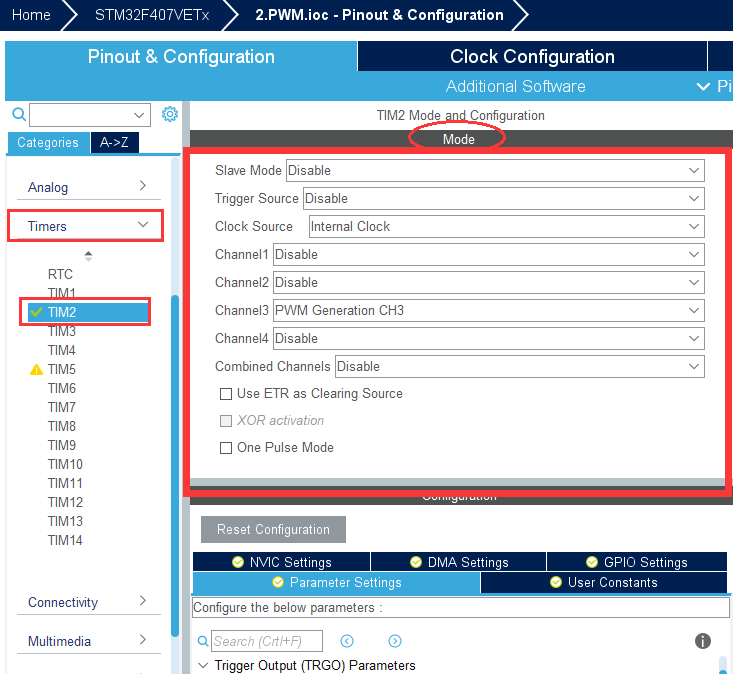The height and width of the screenshot is (674, 733).
Task: Open the categories settings gear icon
Action: 170,114
